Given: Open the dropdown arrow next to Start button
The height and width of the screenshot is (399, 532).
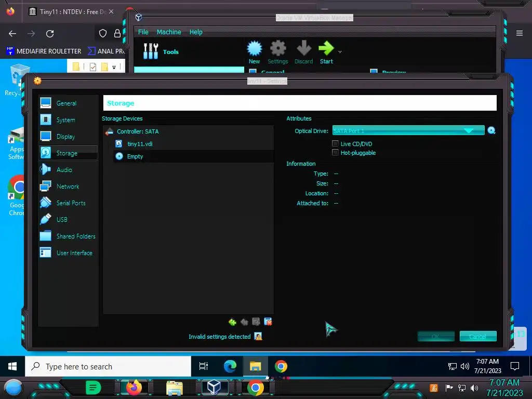Looking at the screenshot, I should pyautogui.click(x=340, y=52).
